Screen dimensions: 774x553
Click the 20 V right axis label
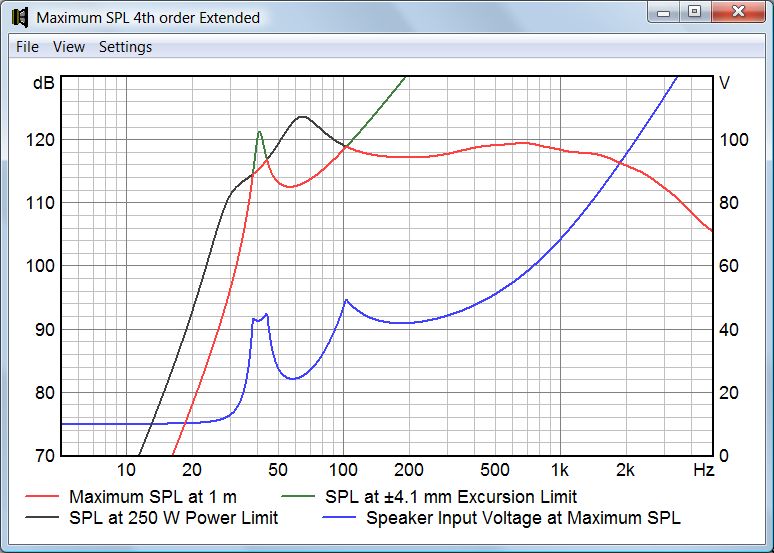click(729, 393)
